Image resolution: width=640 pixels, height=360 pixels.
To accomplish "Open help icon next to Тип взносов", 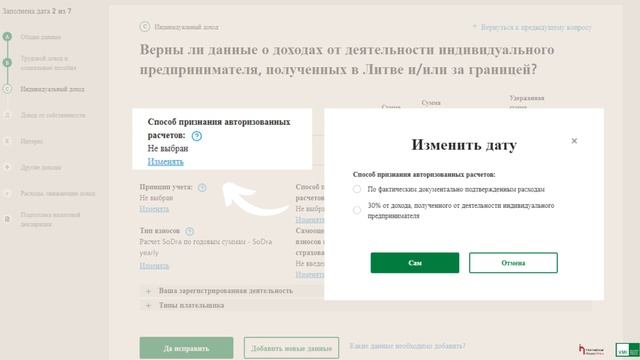I will point(189,231).
